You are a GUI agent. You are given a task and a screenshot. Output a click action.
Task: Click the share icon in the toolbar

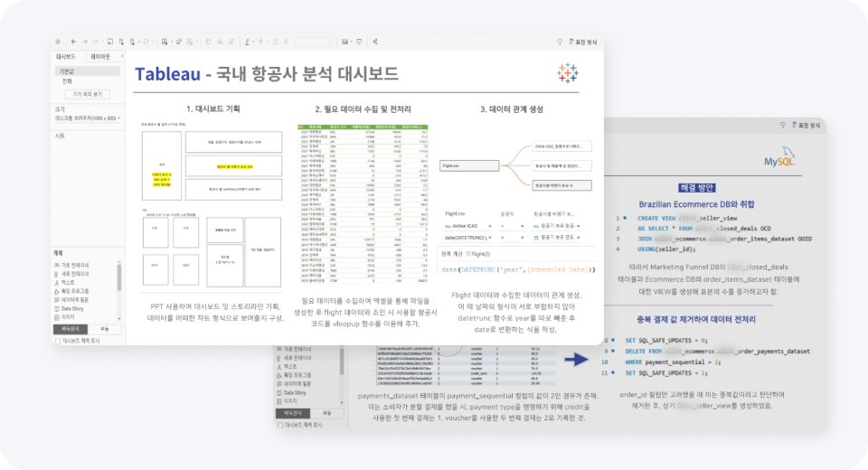pyautogui.click(x=374, y=42)
